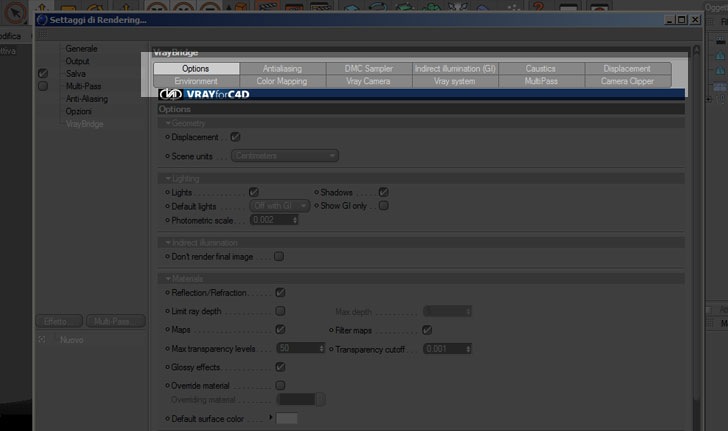Select Salva label in settings list

[75, 74]
